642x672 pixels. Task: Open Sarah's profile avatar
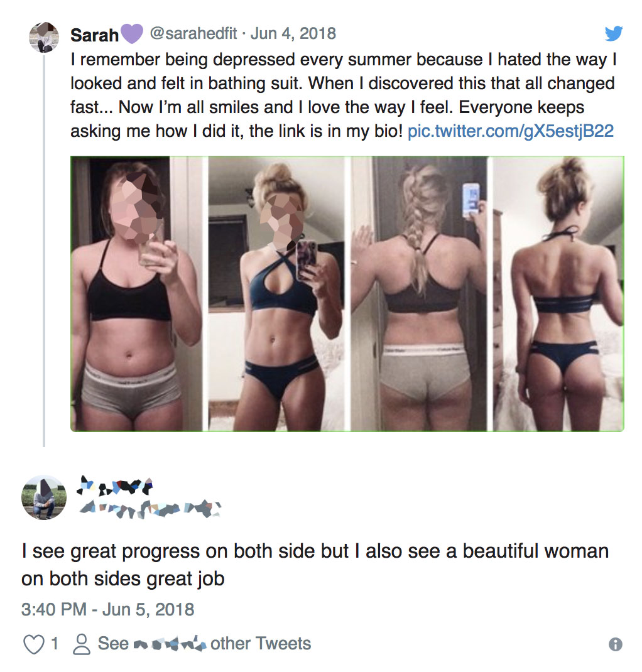[44, 37]
